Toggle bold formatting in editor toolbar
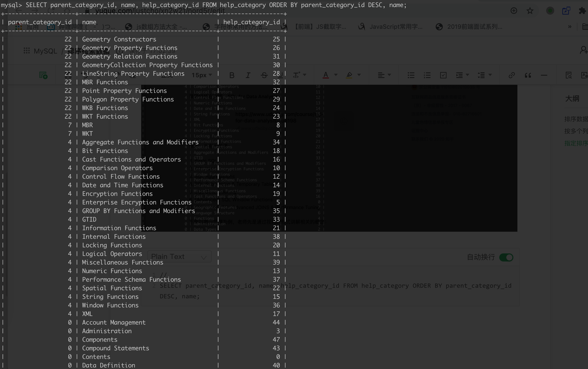This screenshot has height=369, width=588. click(232, 75)
